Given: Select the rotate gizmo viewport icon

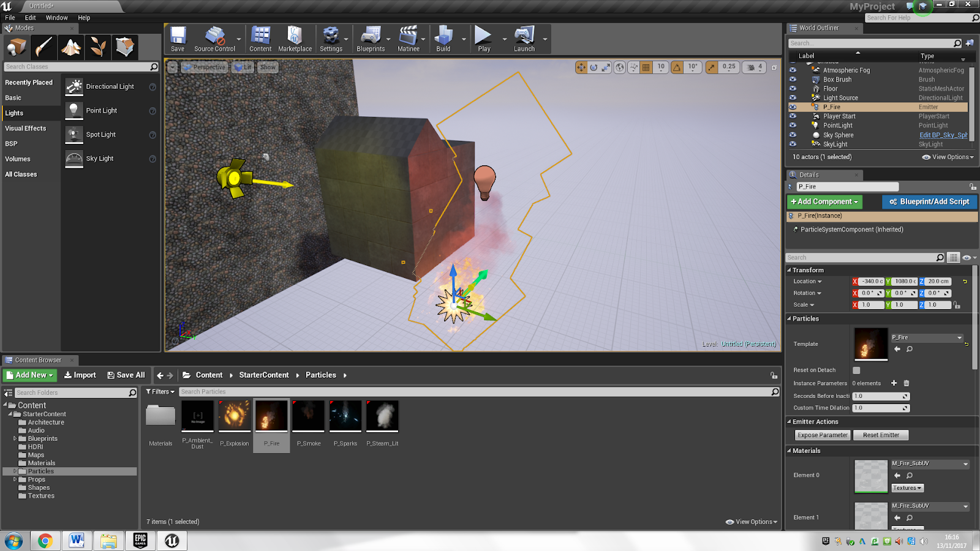Looking at the screenshot, I should coord(594,67).
